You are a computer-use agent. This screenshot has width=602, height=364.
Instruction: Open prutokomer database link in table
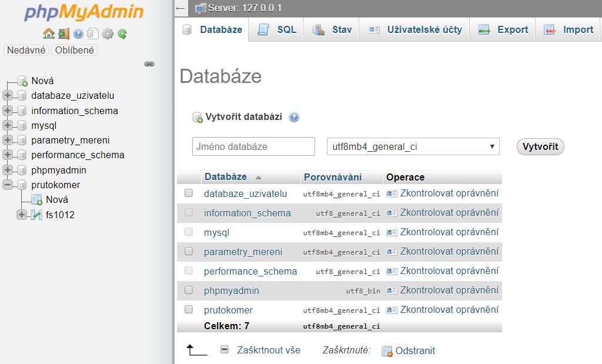pyautogui.click(x=228, y=310)
